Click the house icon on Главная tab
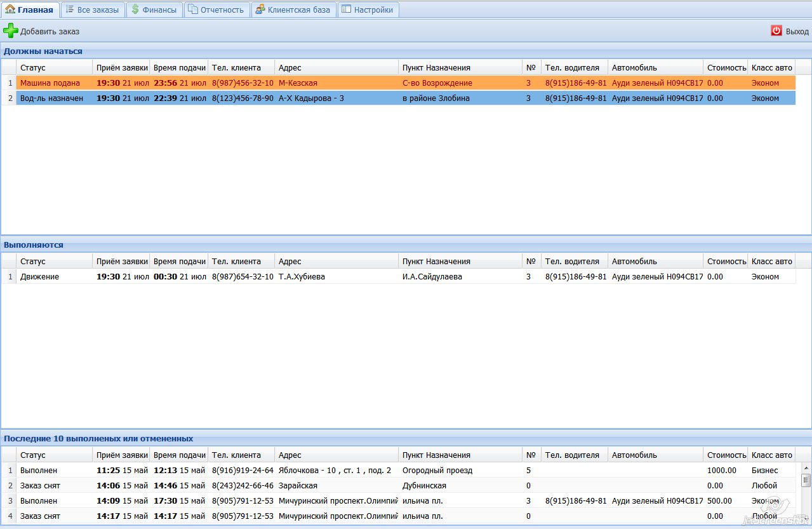812x529 pixels. coord(10,10)
